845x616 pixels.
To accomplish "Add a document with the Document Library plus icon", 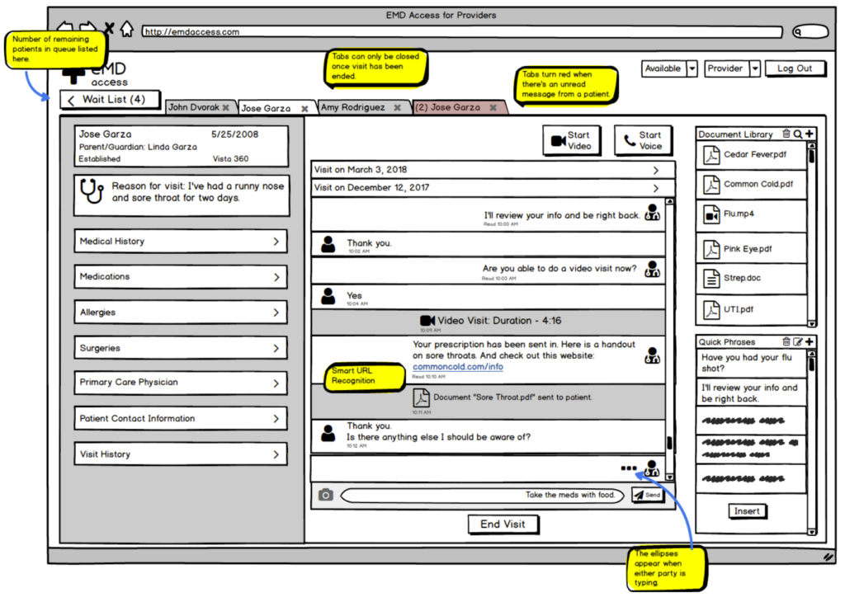I will [809, 134].
